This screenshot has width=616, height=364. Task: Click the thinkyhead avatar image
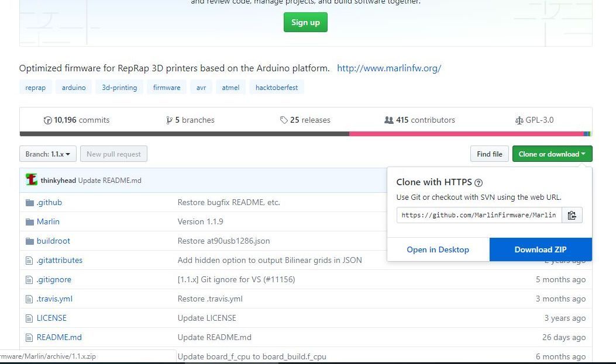(32, 180)
